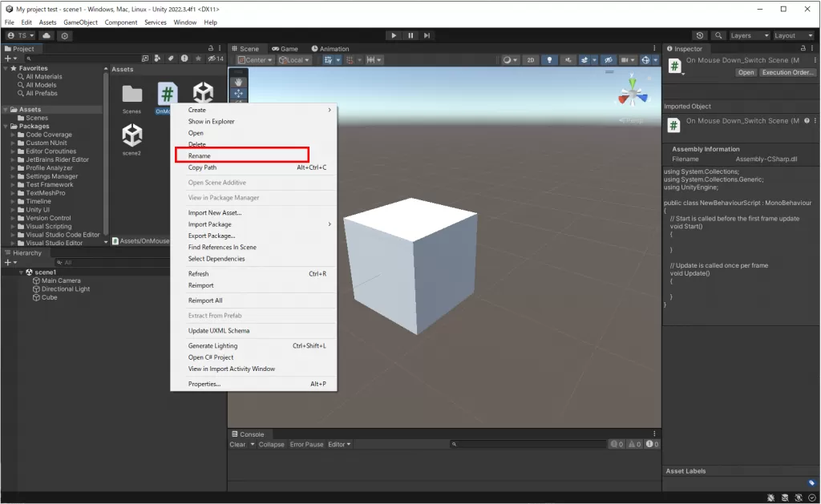Click the Project panel search field

pyautogui.click(x=80, y=58)
